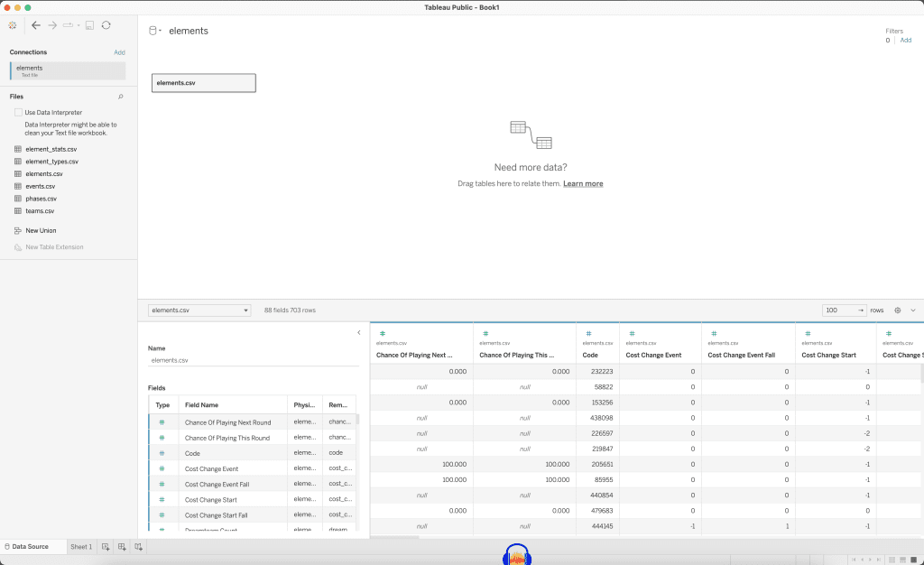Click the New Story icon
Image resolution: width=924 pixels, height=565 pixels.
(138, 547)
